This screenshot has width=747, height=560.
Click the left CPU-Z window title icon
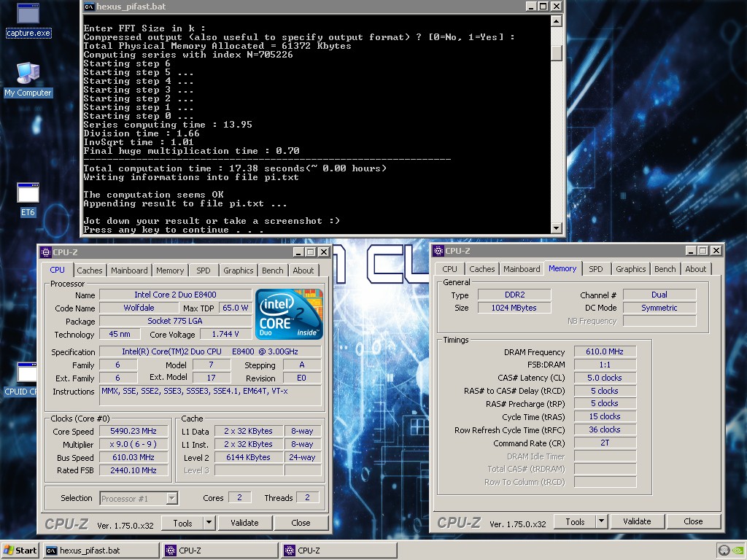pyautogui.click(x=46, y=252)
